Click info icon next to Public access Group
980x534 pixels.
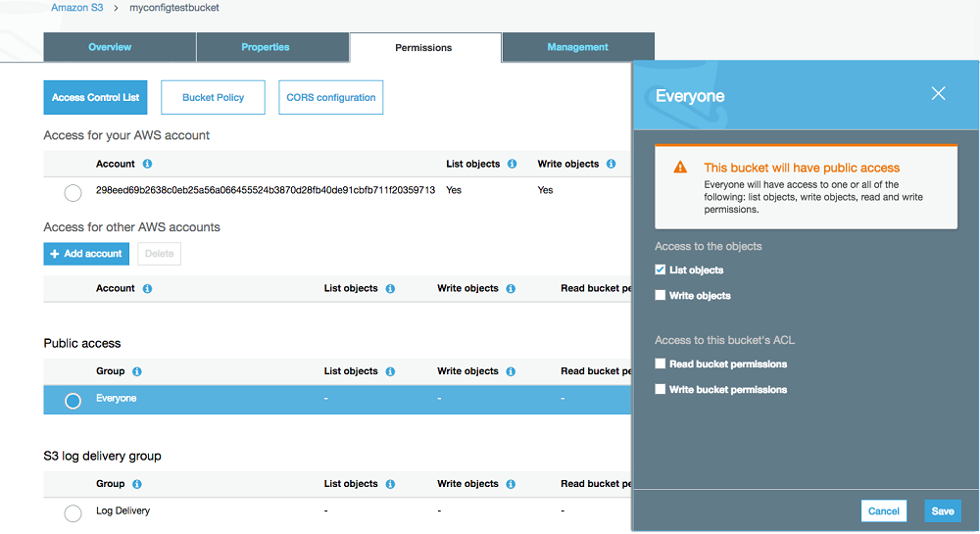tap(136, 371)
